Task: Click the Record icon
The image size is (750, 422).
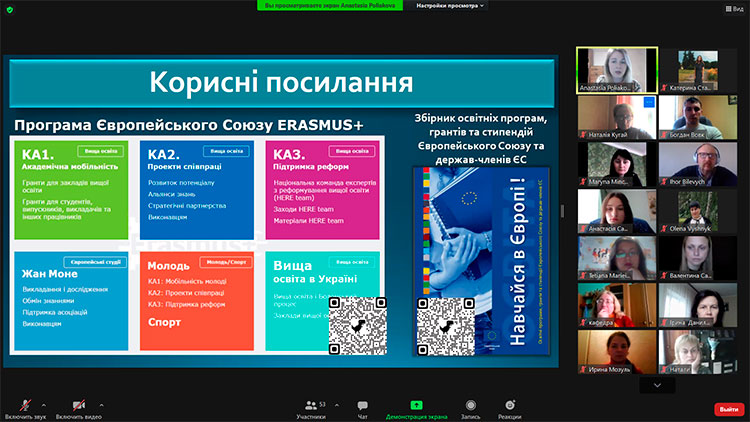Action: click(471, 405)
